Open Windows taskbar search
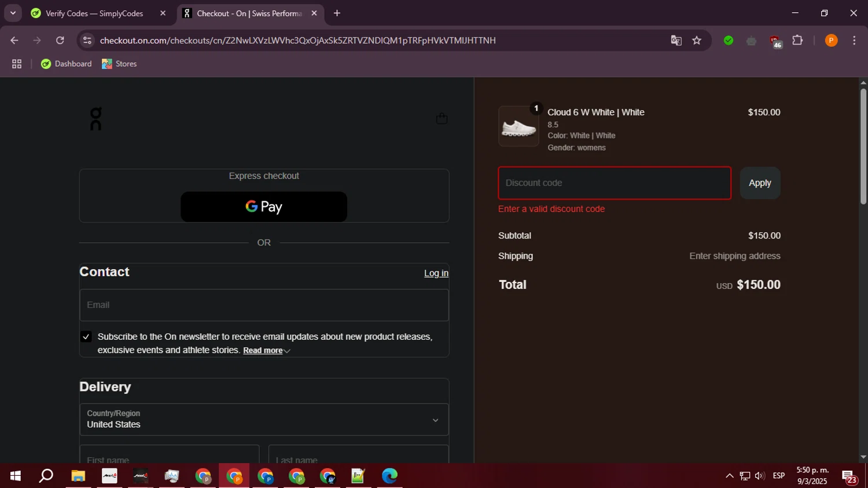The height and width of the screenshot is (488, 868). click(x=46, y=476)
